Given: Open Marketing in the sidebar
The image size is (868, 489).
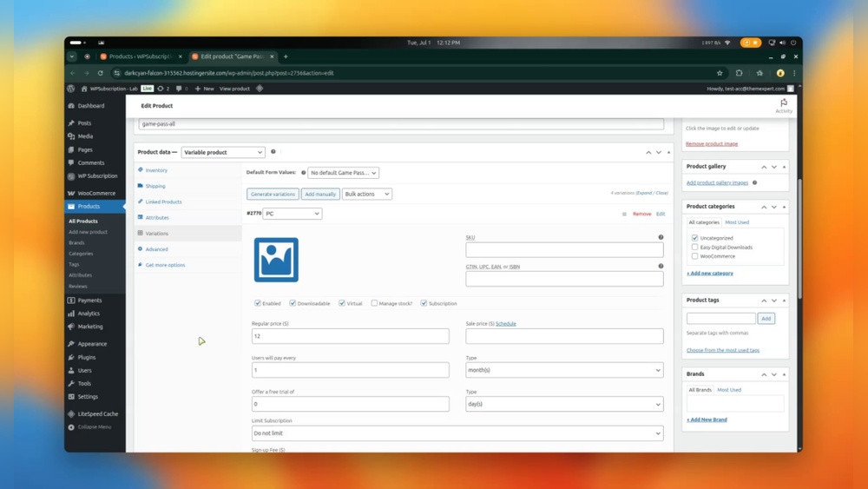Looking at the screenshot, I should pyautogui.click(x=90, y=327).
